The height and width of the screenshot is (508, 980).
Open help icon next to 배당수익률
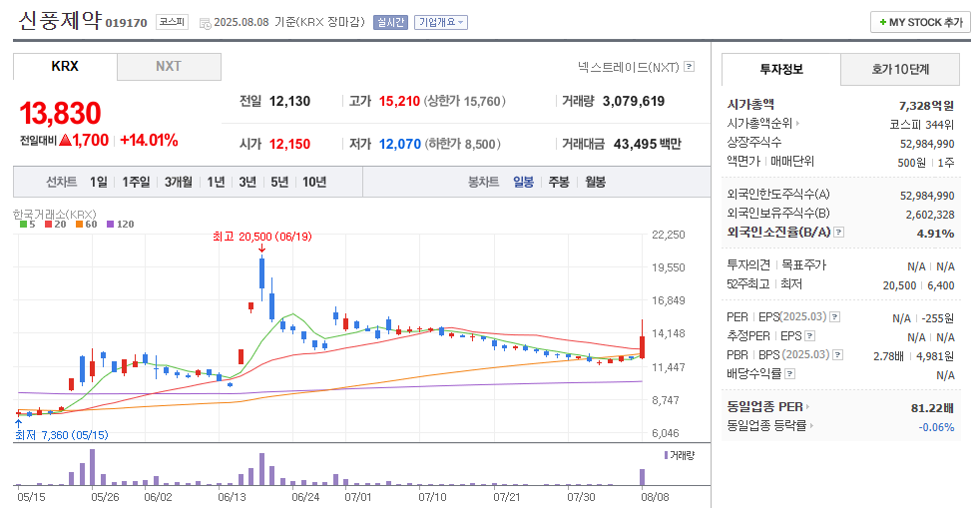(x=790, y=373)
